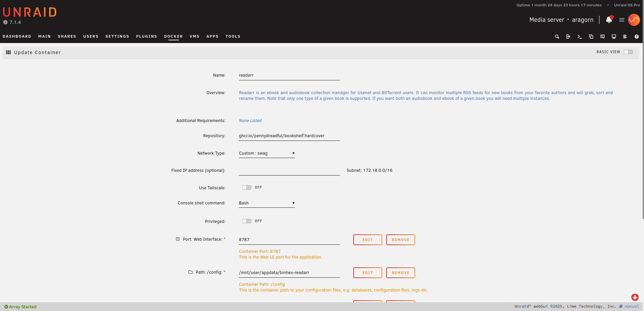Click the Unraid OS Pro label

(x=627, y=5)
